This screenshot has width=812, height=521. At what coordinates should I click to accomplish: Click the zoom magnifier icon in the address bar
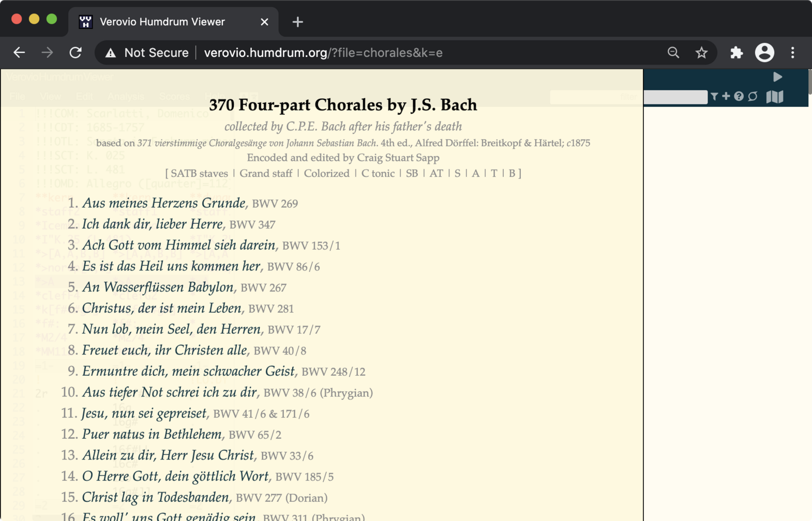tap(673, 53)
